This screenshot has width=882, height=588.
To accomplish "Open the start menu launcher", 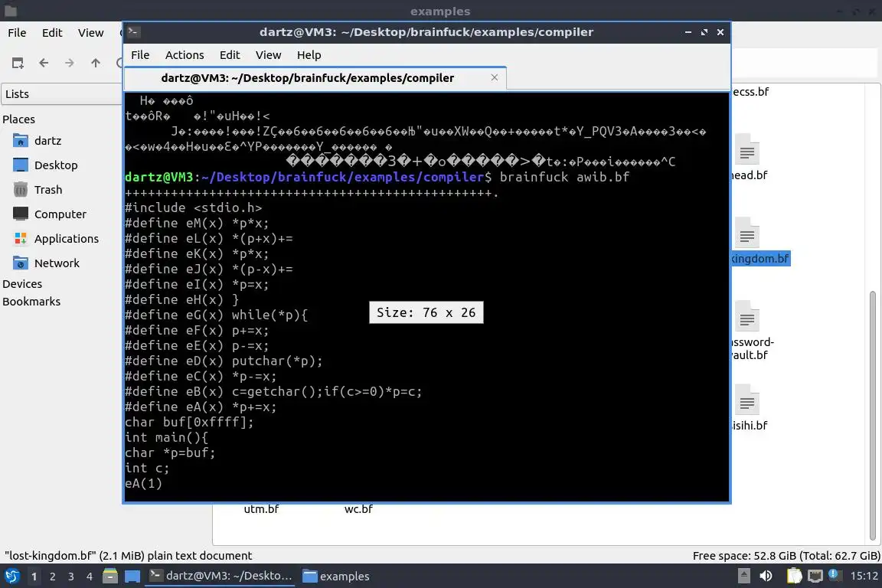I will point(11,577).
